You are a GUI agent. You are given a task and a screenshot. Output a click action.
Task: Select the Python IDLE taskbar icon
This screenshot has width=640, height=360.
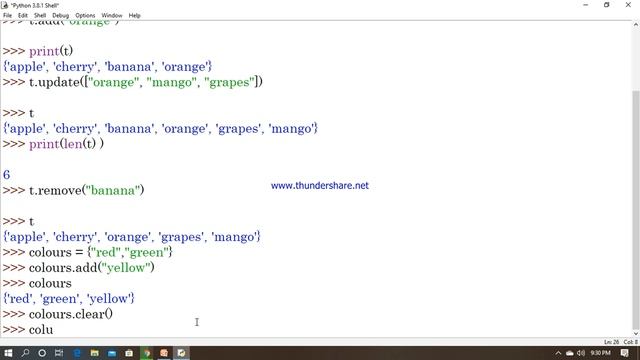pyautogui.click(x=181, y=353)
